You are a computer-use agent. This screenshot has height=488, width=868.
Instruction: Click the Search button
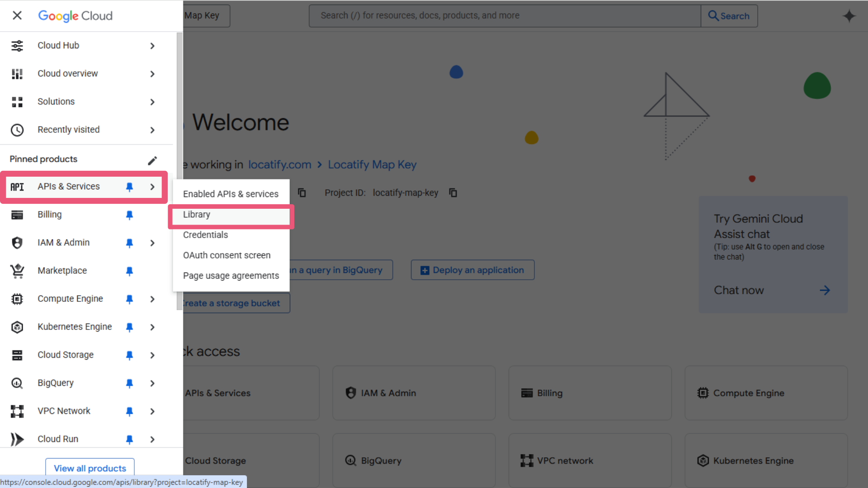pyautogui.click(x=729, y=16)
